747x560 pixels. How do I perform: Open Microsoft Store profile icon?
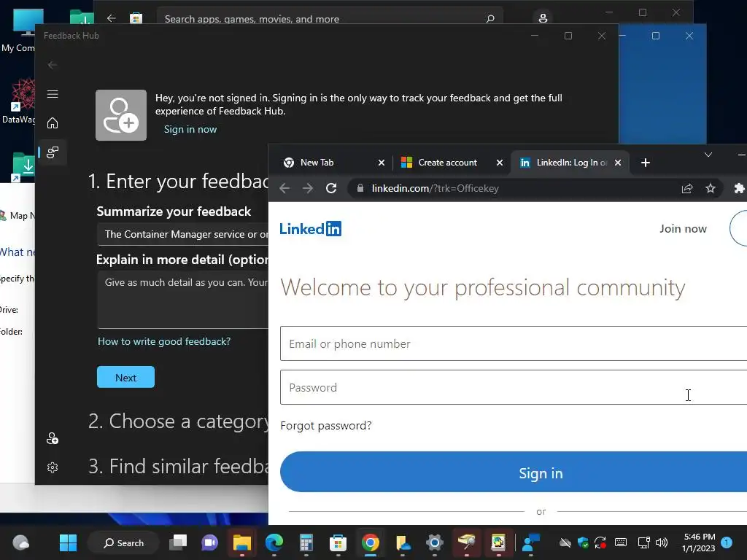pos(543,18)
